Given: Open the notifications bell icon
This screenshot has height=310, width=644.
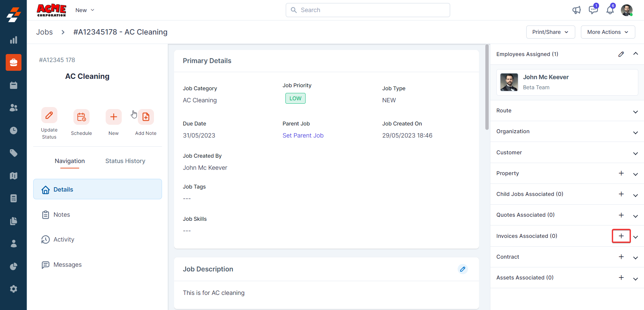Looking at the screenshot, I should click(x=610, y=10).
